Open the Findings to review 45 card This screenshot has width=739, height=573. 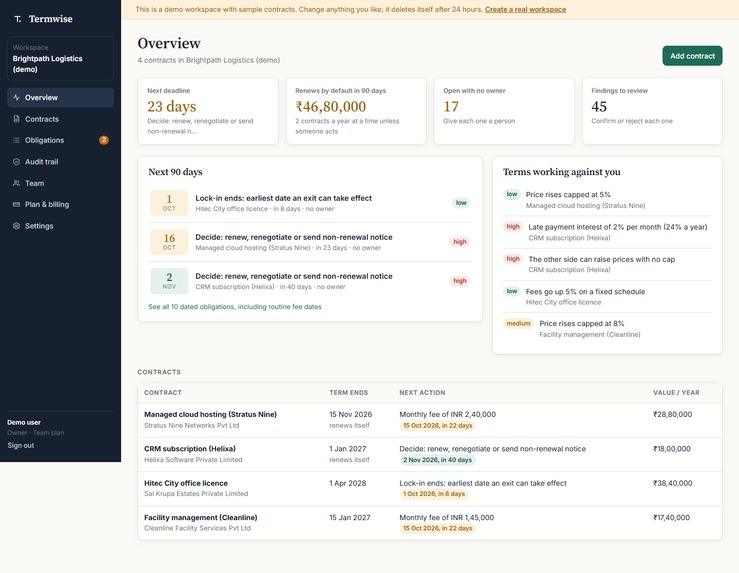click(x=652, y=111)
